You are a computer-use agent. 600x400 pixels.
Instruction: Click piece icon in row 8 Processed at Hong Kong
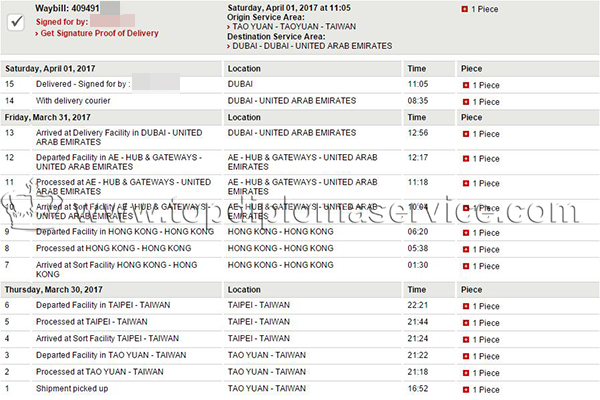point(466,250)
